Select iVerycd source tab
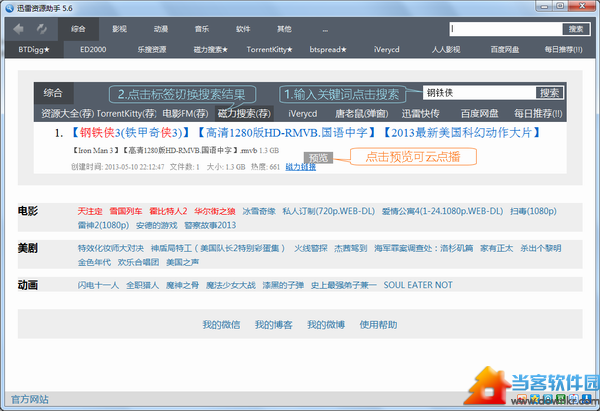Screen dimensions: 600x411 (x=386, y=49)
